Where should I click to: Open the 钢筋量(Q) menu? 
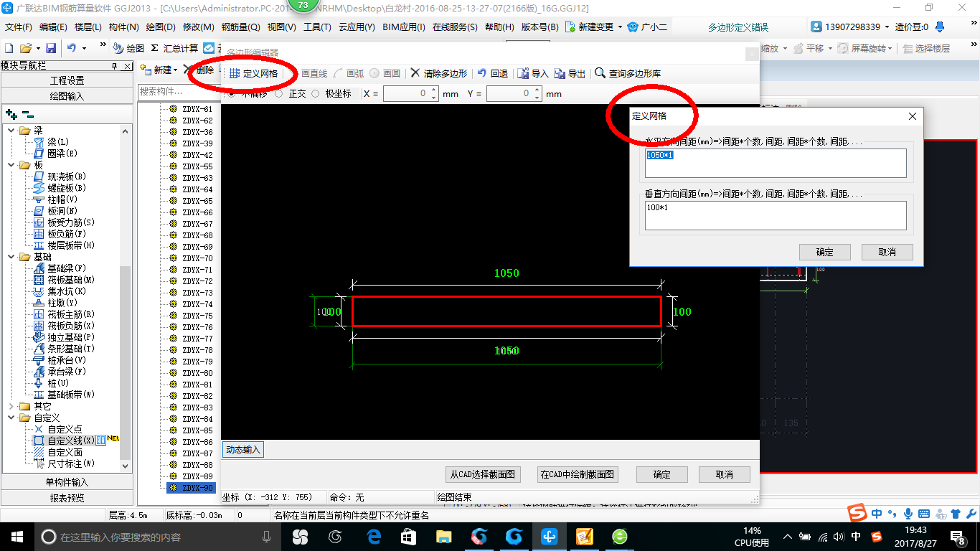241,27
